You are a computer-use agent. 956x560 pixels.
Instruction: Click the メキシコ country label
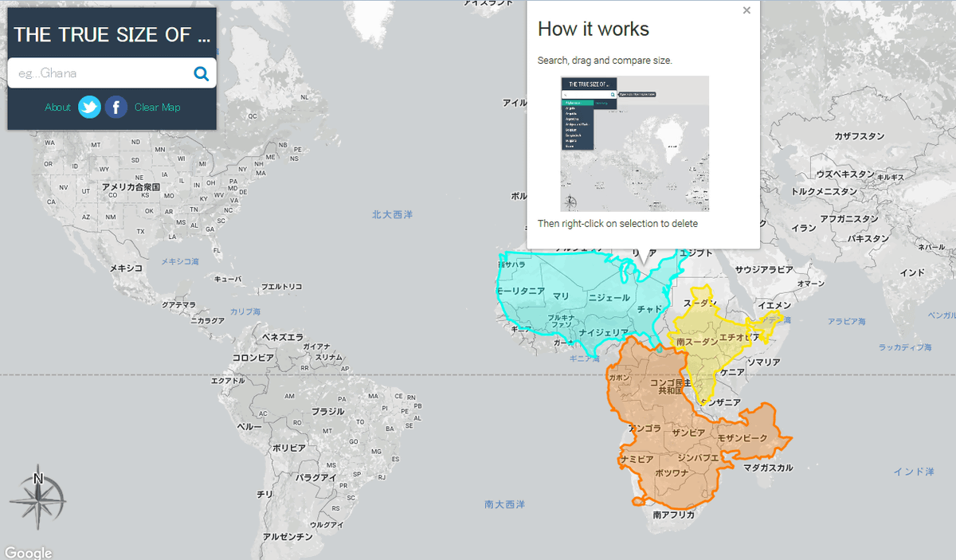click(125, 268)
